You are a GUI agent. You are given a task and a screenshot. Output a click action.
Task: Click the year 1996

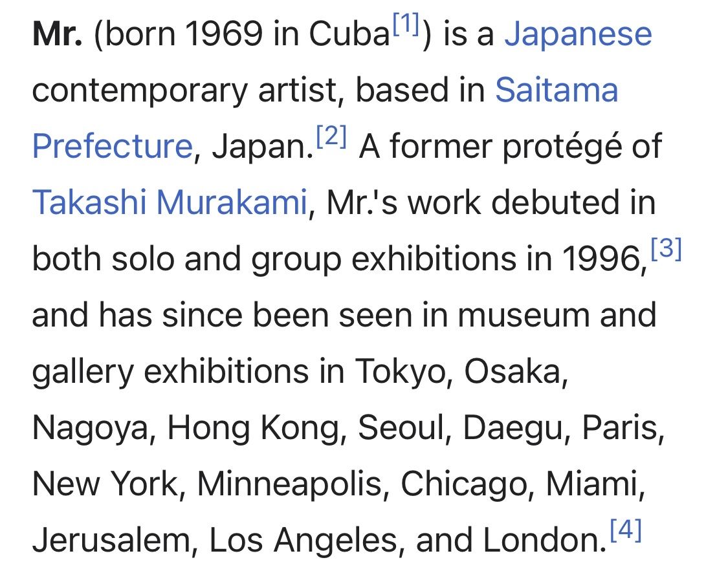click(602, 259)
